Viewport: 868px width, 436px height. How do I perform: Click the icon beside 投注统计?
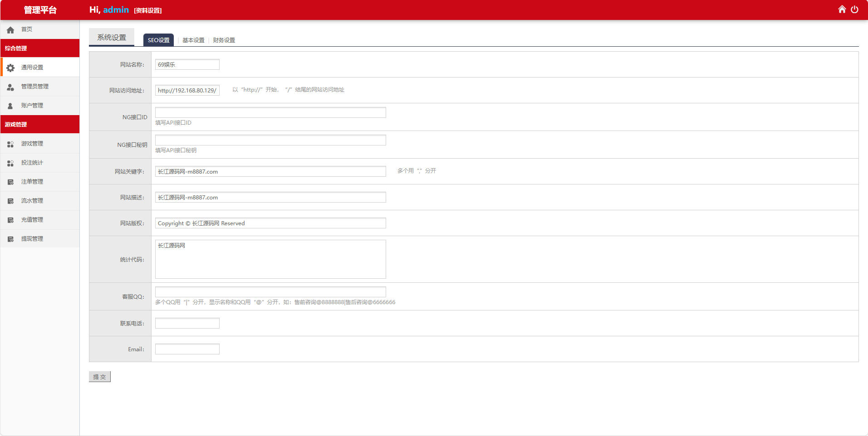point(10,163)
